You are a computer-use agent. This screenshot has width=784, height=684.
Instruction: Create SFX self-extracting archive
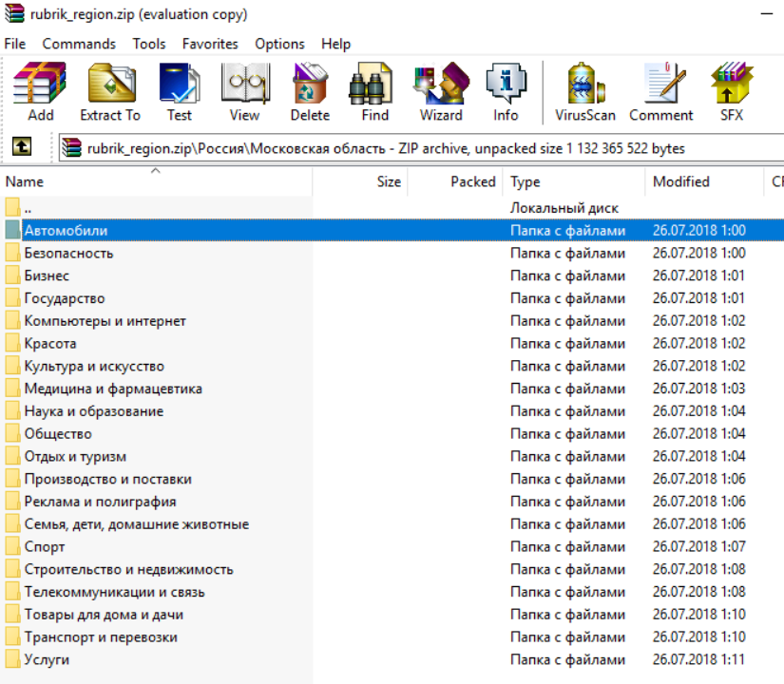[x=732, y=92]
